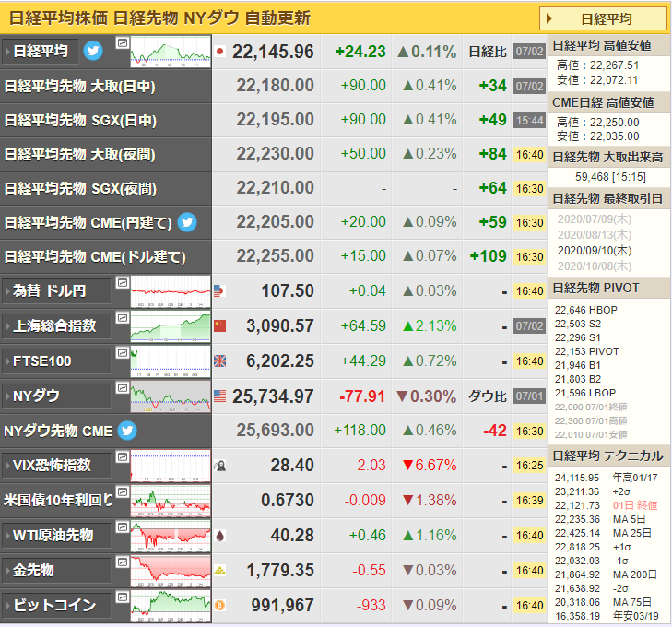The width and height of the screenshot is (672, 627).
Task: Click 日経平均先物 大取(日中) row label
Action: click(x=80, y=86)
